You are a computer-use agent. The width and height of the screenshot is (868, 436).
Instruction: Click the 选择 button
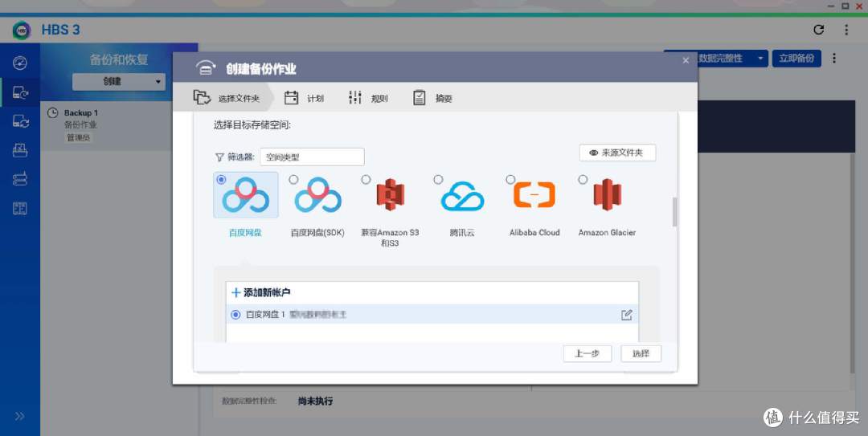click(641, 353)
